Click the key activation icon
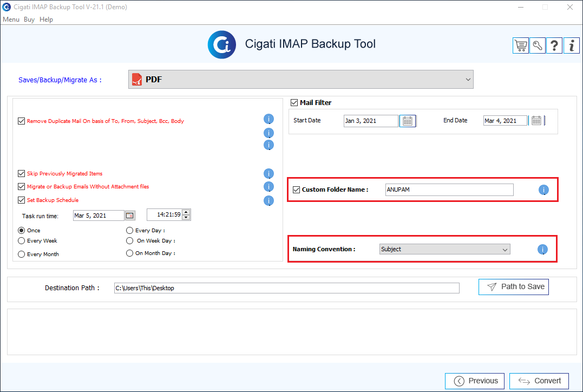 point(538,45)
